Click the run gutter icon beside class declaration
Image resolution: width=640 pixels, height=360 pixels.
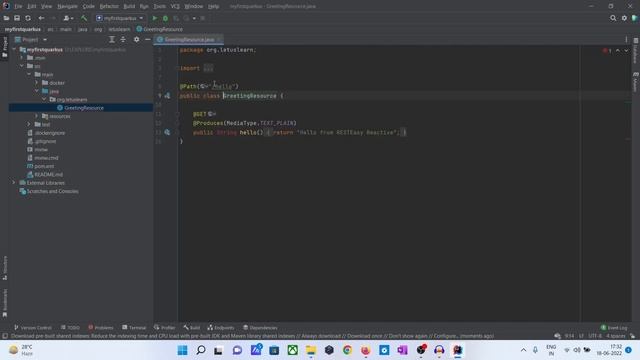pyautogui.click(x=167, y=96)
